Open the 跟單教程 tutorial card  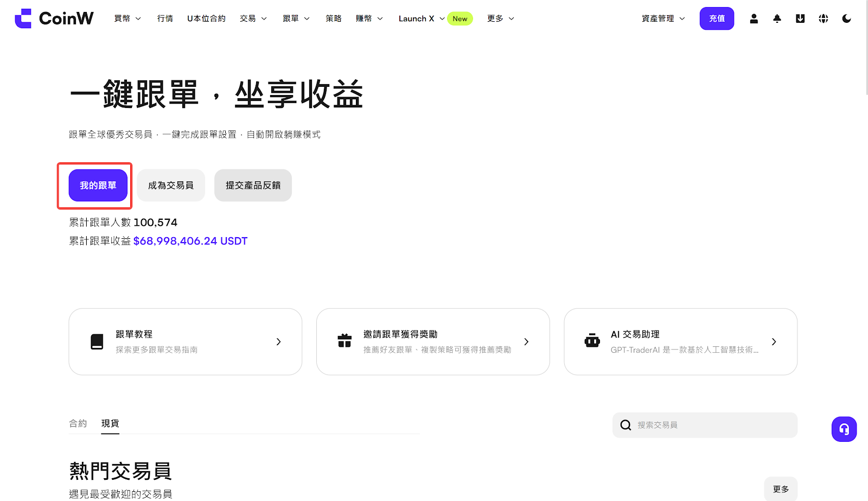point(185,341)
